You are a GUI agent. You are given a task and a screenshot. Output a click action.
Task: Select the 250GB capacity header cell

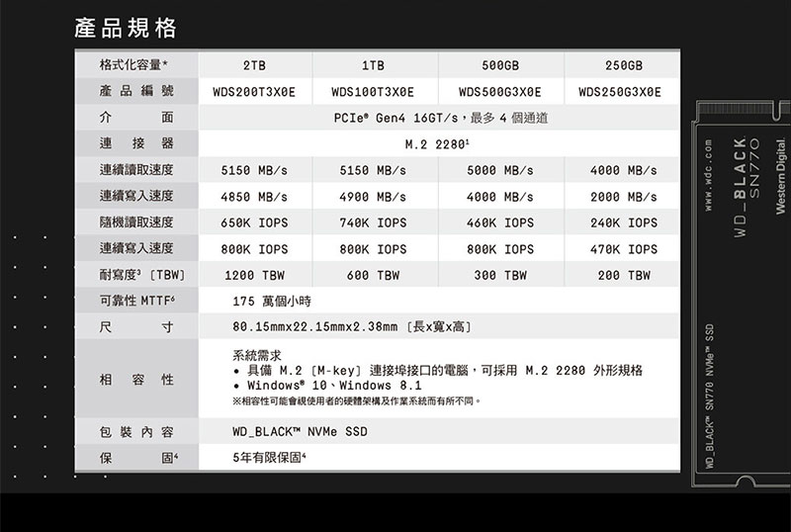tap(624, 65)
